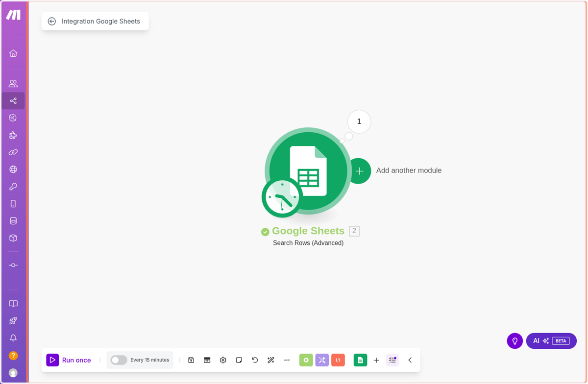Open the Connections link icon

pos(13,152)
